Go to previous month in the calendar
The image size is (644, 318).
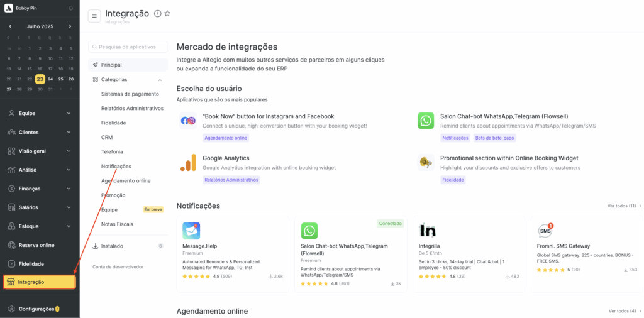point(10,26)
